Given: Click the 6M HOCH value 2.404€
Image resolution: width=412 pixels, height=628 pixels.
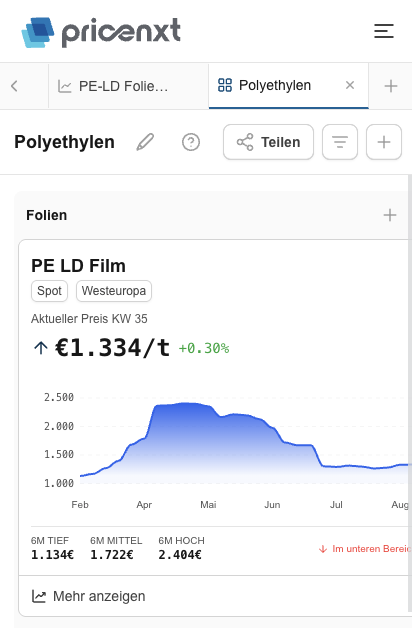Looking at the screenshot, I should tap(180, 555).
